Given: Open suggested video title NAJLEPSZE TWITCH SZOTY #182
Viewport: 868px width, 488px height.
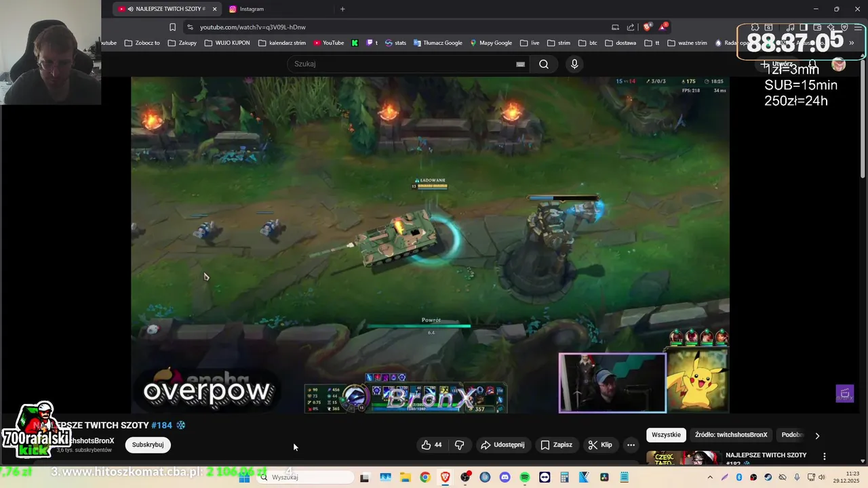Looking at the screenshot, I should coord(766,458).
